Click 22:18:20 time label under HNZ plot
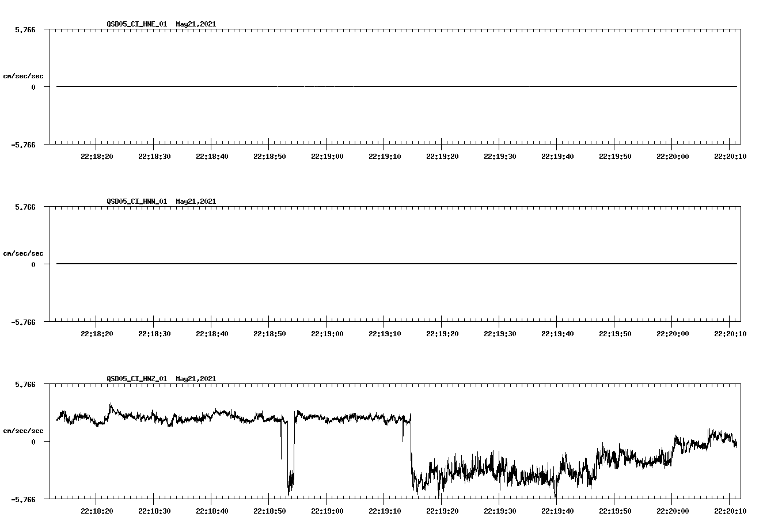The image size is (782, 532). tap(97, 511)
